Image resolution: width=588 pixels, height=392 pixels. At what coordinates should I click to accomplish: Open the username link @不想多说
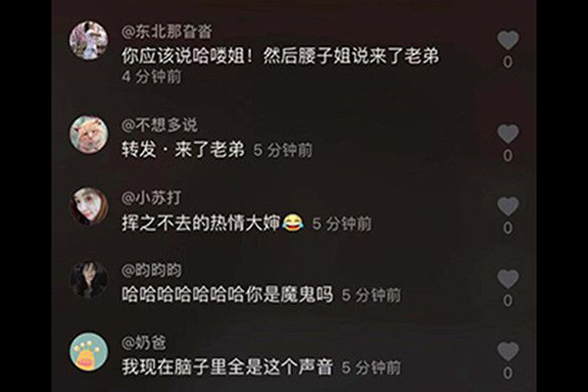[160, 125]
